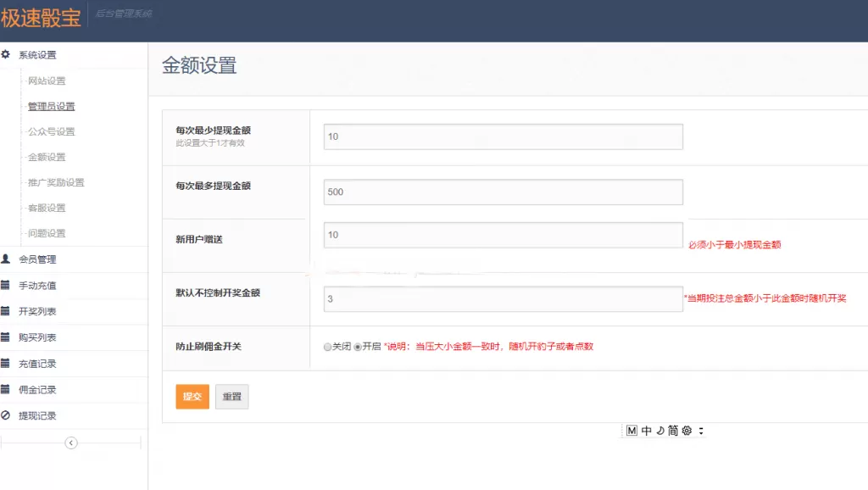Select the 关闭 radio button
The image size is (868, 490).
[x=327, y=347]
